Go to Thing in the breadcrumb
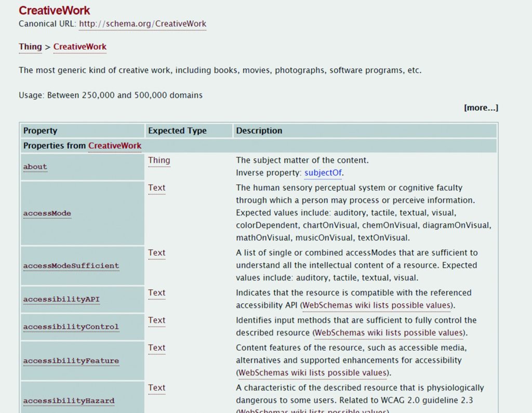This screenshot has height=413, width=532. click(x=30, y=46)
